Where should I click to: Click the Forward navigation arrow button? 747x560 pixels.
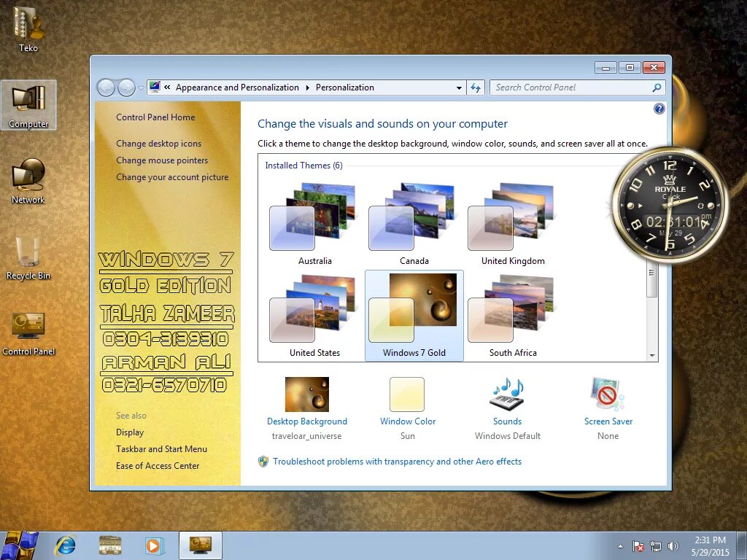pos(126,87)
